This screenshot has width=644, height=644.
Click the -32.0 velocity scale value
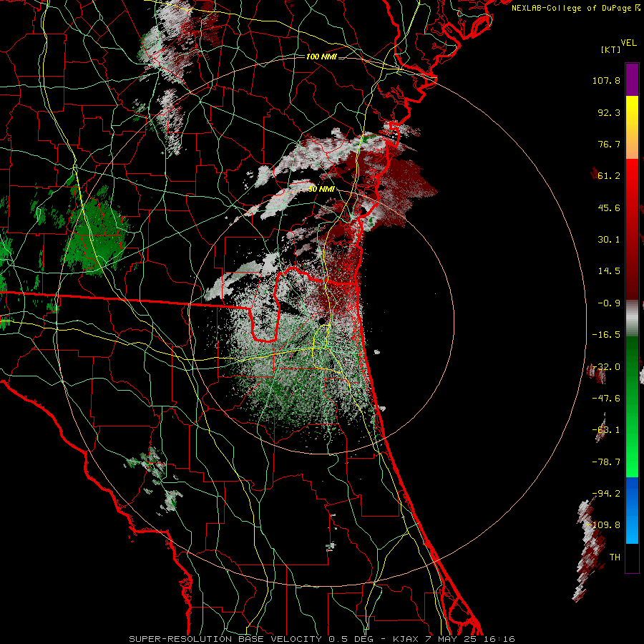606,367
